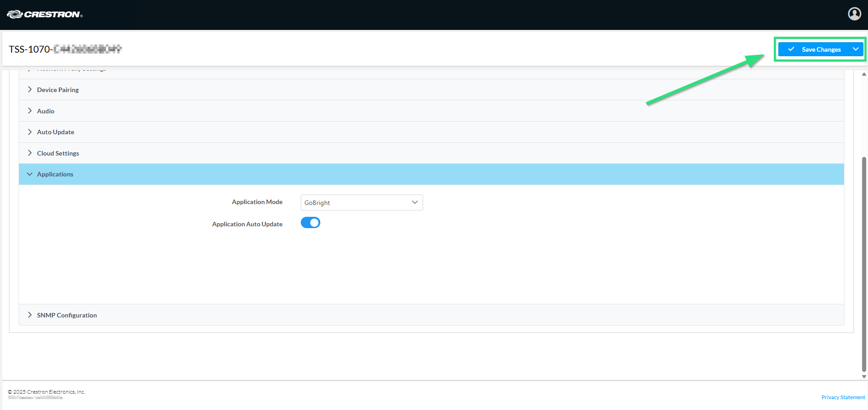Click the checkmark icon in Save Changes
Image resolution: width=868 pixels, height=410 pixels.
pyautogui.click(x=791, y=49)
